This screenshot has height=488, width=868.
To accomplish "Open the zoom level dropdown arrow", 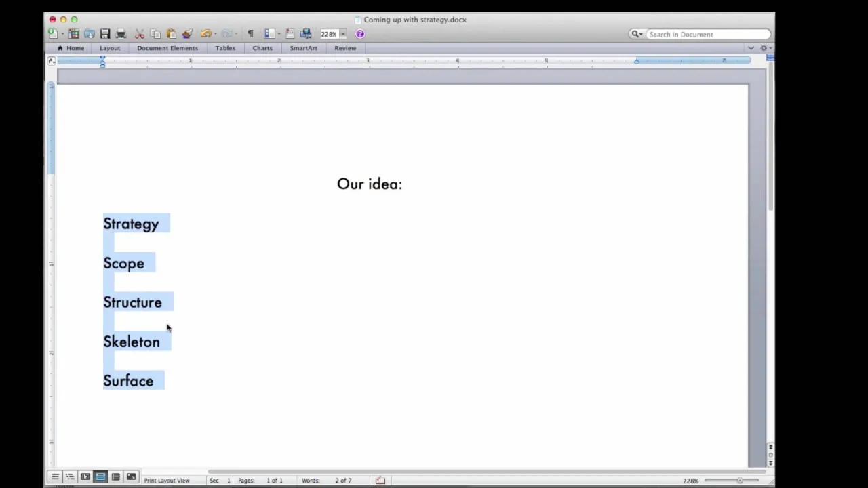I will (343, 34).
